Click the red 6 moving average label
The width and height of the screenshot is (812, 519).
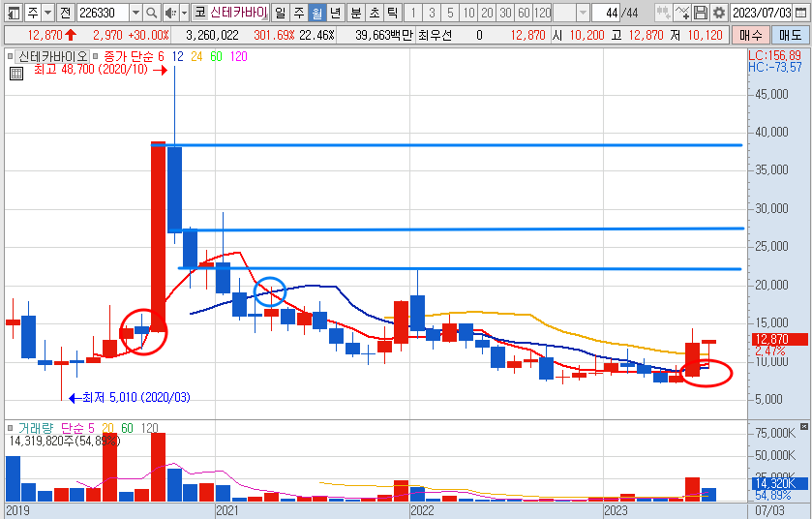tap(161, 56)
